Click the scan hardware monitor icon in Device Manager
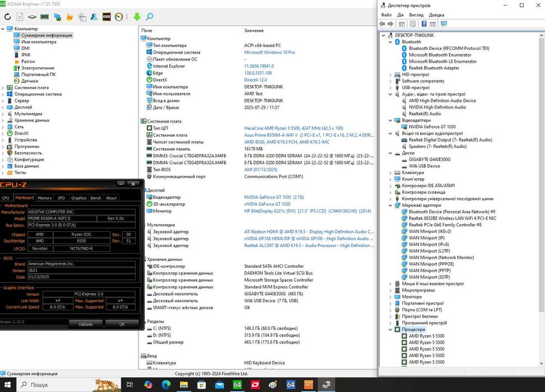The height and width of the screenshot is (392, 545). [444, 24]
